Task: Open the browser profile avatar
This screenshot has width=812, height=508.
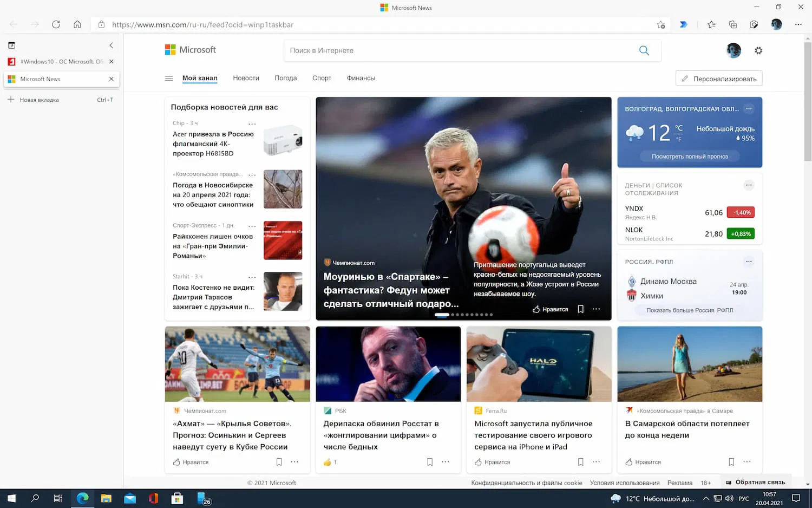Action: 776,24
